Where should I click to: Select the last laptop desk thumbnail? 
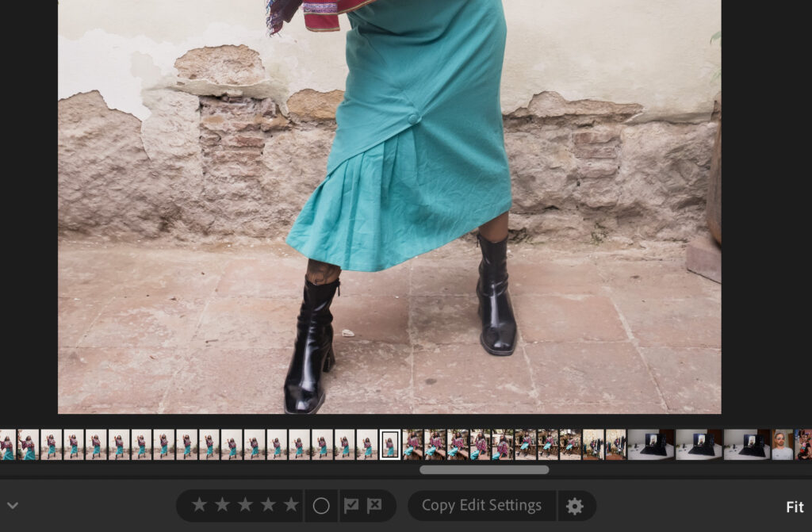[746, 445]
